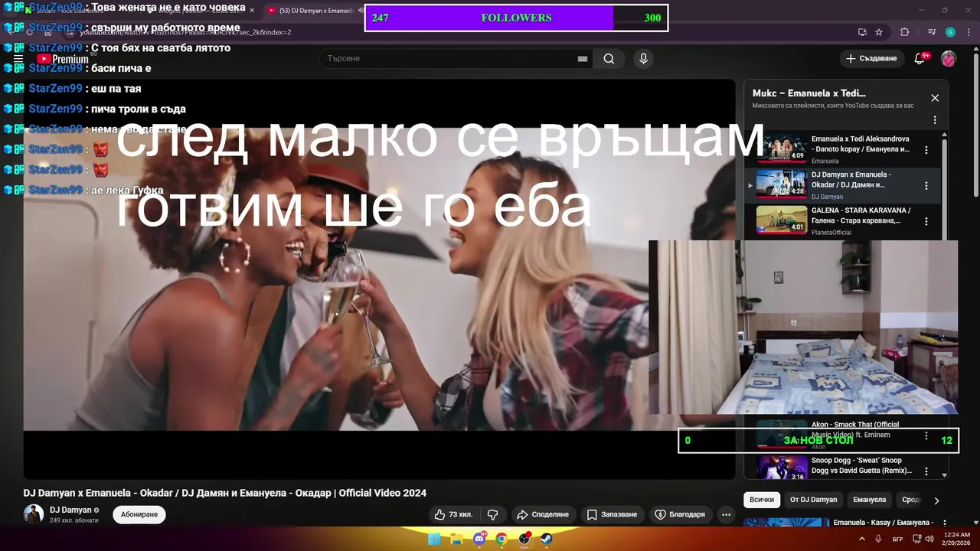Share the video via Споделяне

click(x=543, y=514)
